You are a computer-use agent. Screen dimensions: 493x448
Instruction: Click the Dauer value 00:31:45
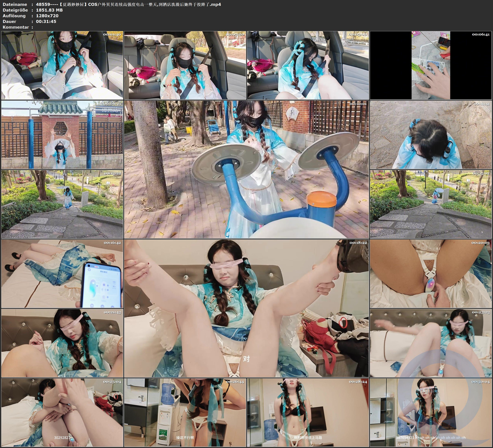click(x=46, y=21)
